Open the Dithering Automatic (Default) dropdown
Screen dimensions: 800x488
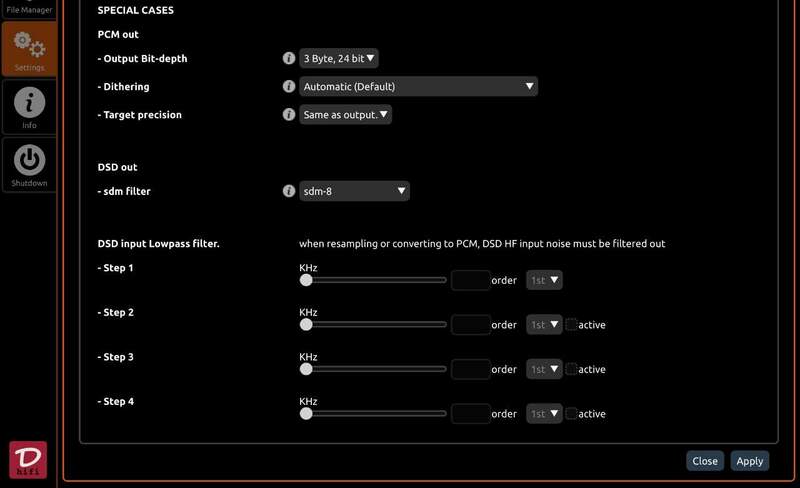(x=418, y=87)
